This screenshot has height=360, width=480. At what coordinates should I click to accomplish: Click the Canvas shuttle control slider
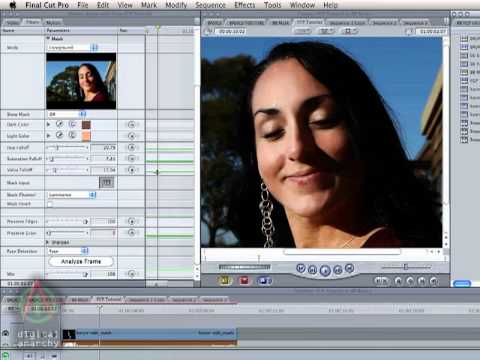point(406,267)
